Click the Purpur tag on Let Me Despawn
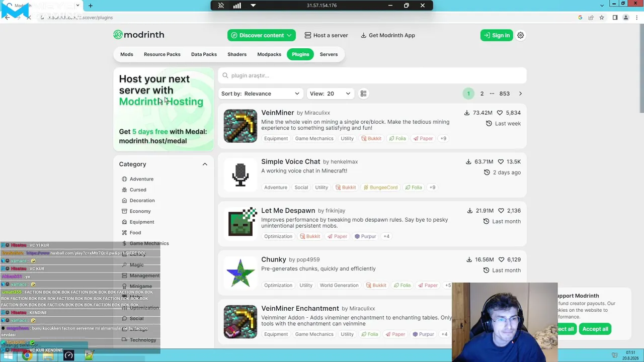 [x=365, y=236]
